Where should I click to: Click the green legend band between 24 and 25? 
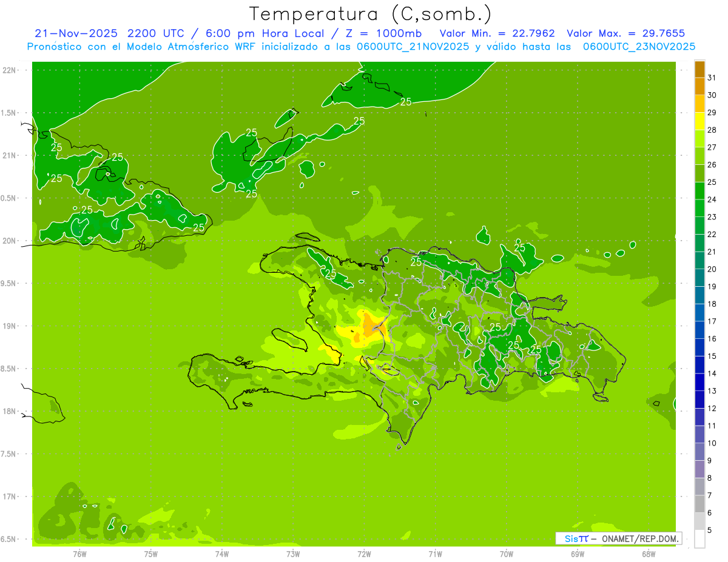coord(699,191)
